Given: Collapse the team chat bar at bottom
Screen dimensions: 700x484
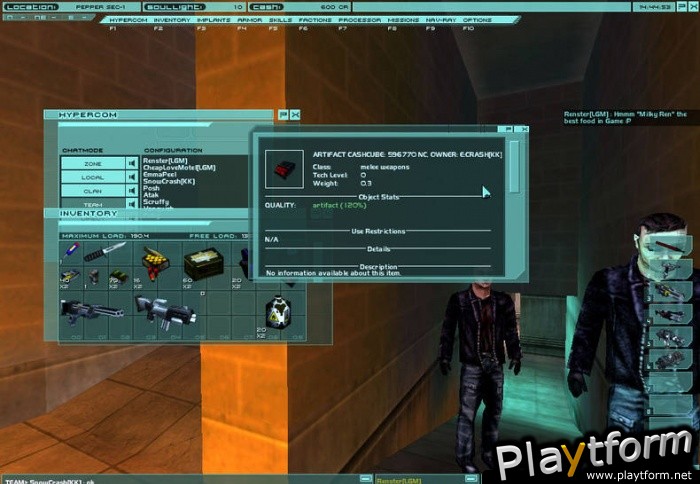Looking at the screenshot, I should click(366, 478).
